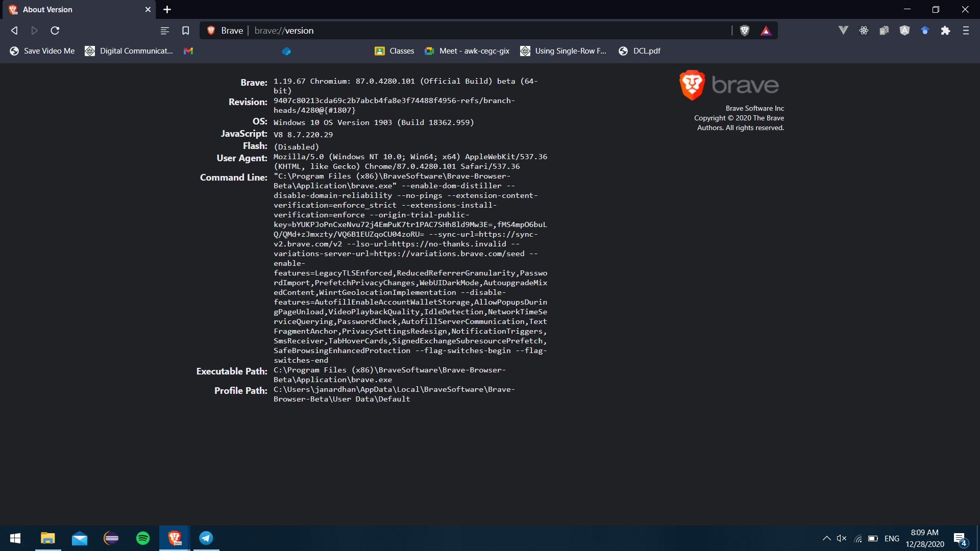Click the Brave Shields lion icon
This screenshot has height=551, width=980.
click(745, 31)
